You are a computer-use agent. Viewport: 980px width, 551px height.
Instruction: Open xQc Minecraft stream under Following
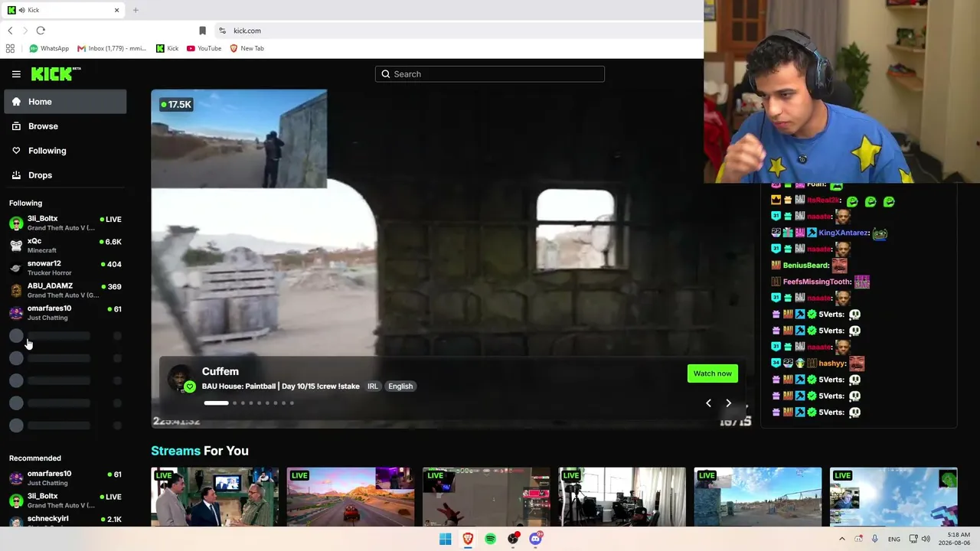pos(65,246)
